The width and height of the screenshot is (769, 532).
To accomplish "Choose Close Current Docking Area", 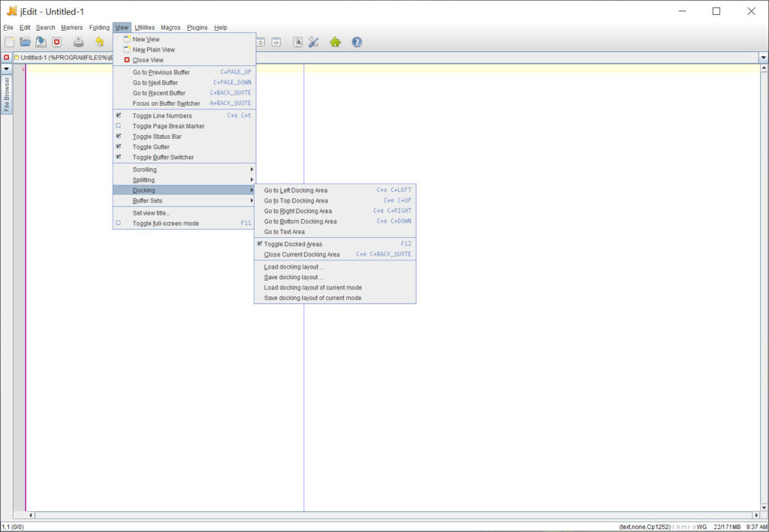I will (335, 254).
